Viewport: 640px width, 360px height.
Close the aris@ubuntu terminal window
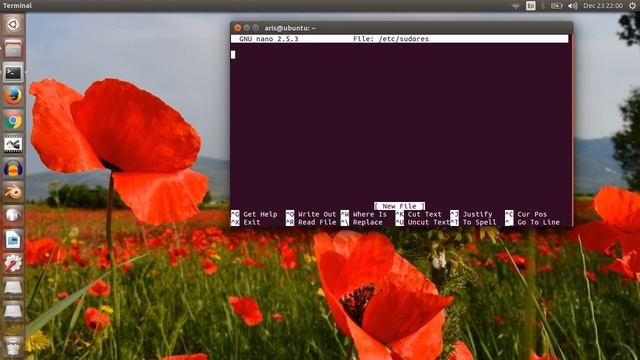(x=238, y=28)
